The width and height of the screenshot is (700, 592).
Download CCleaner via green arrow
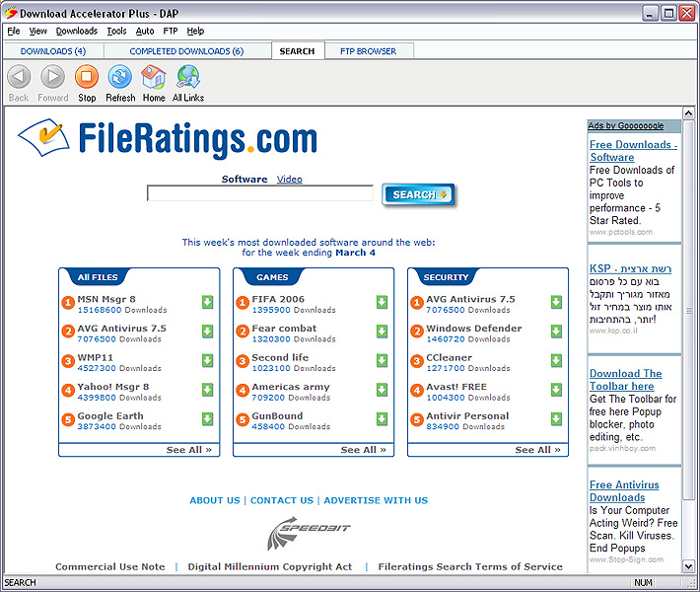click(x=556, y=360)
